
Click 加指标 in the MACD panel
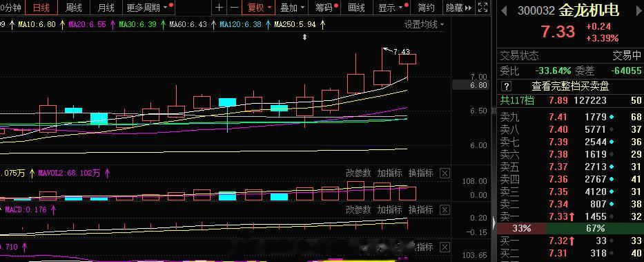click(x=389, y=209)
